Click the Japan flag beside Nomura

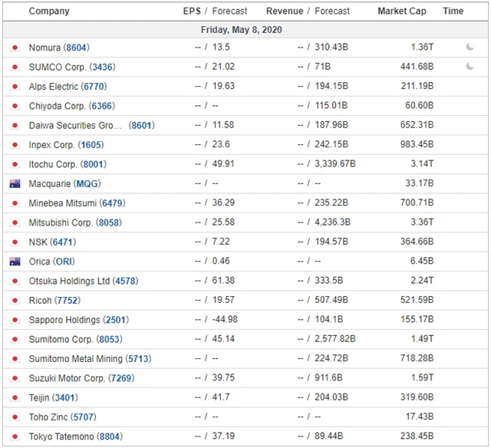(14, 48)
